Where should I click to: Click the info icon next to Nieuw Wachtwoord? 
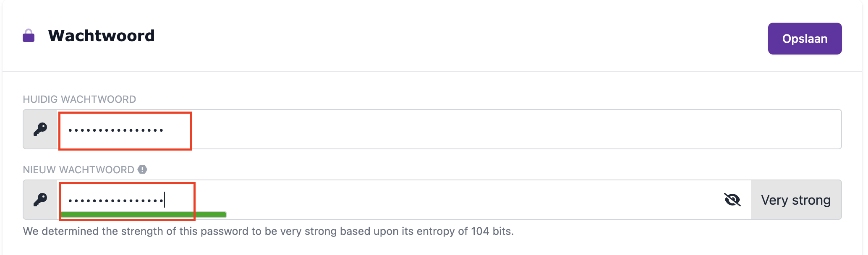[143, 169]
